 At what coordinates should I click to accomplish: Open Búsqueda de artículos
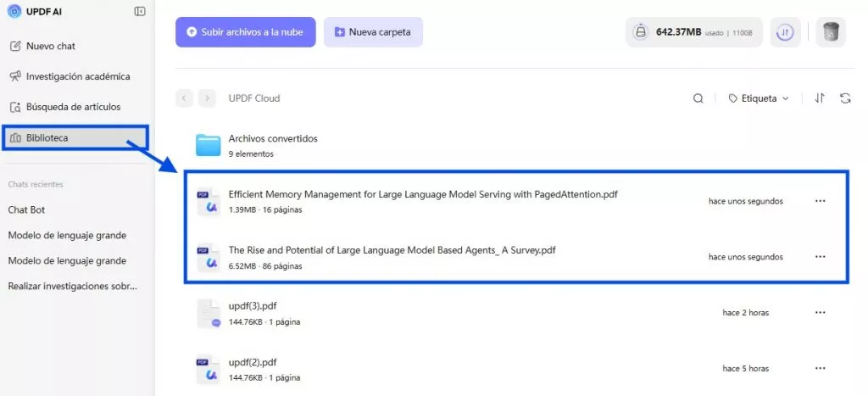(x=73, y=107)
